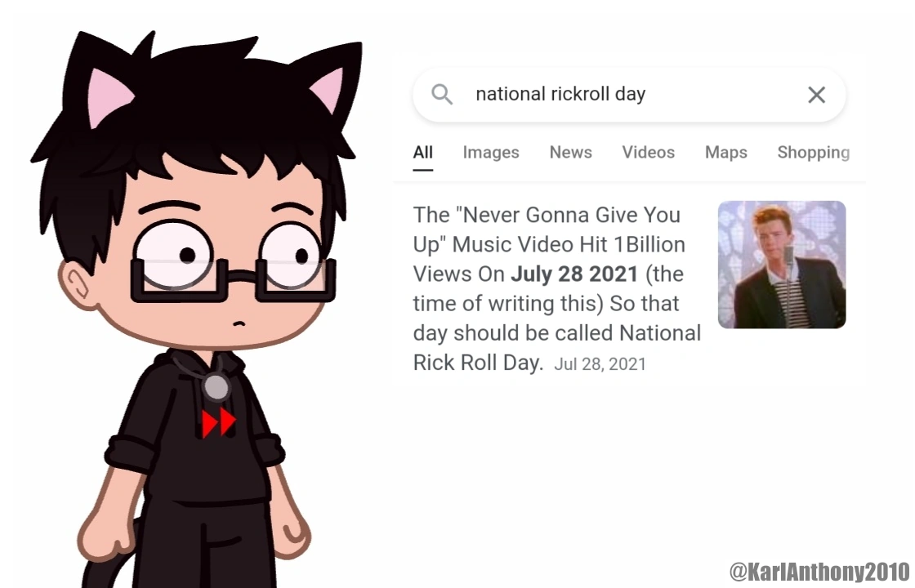
Task: Open the Rick Astley thumbnail image
Action: click(782, 265)
